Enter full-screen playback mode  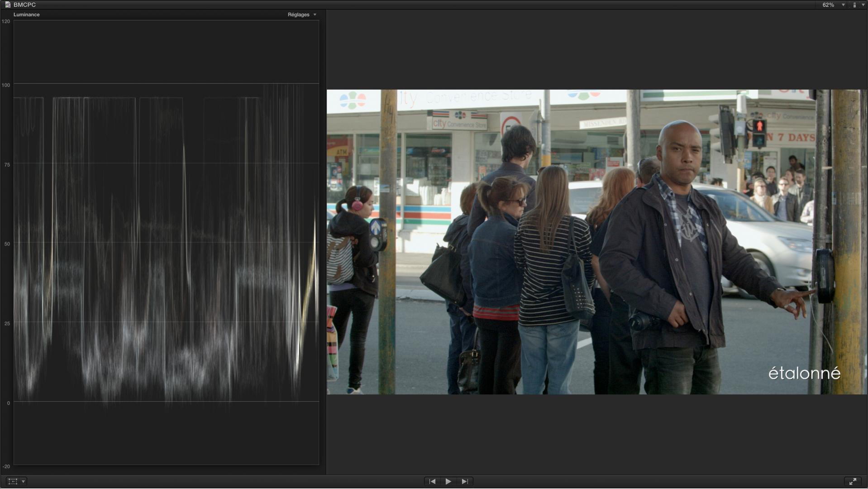pos(852,481)
